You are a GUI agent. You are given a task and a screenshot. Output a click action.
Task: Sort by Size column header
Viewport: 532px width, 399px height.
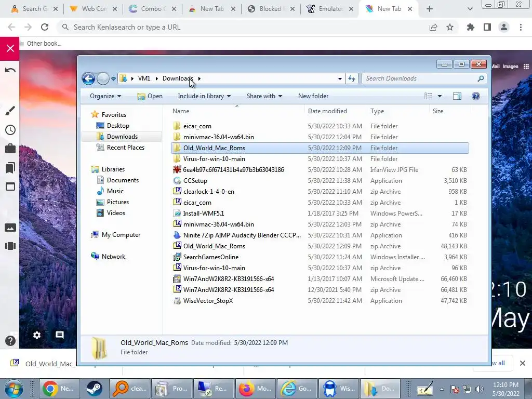click(x=437, y=111)
